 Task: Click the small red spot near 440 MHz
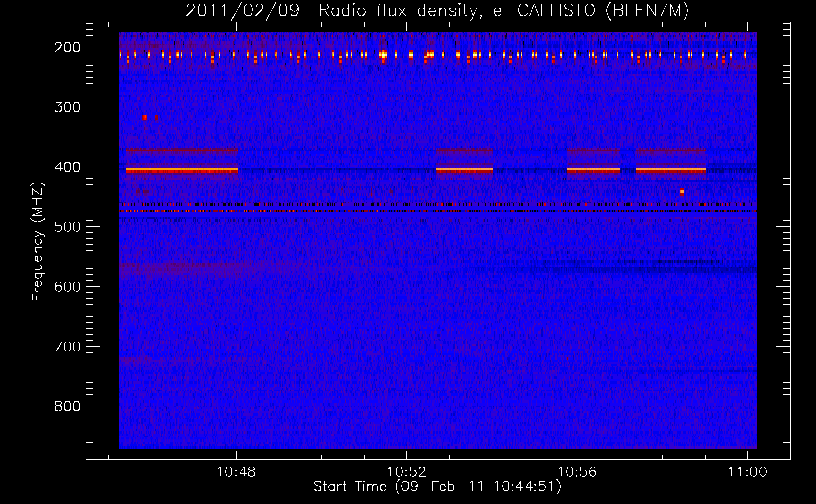682,192
